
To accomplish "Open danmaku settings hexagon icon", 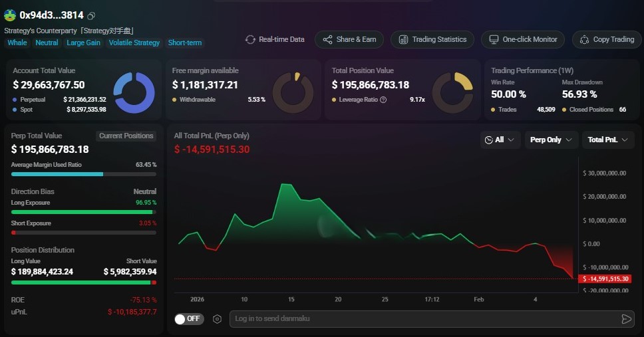I will point(218,319).
